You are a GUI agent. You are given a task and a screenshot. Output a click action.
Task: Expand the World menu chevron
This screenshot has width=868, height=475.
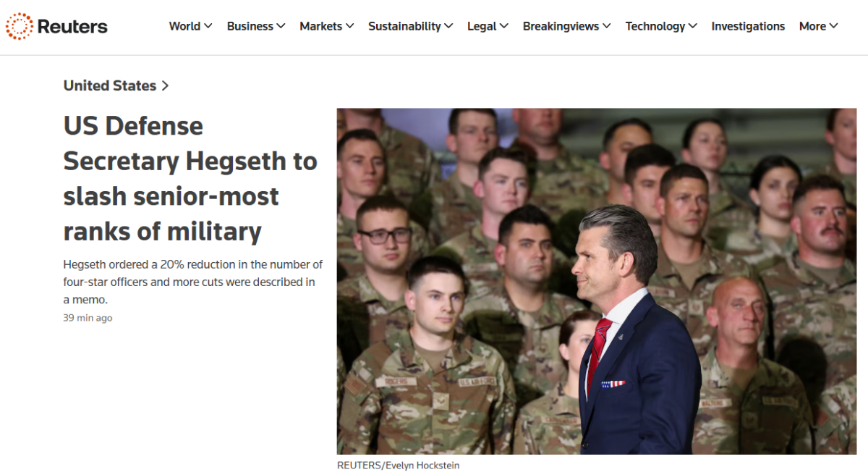point(208,26)
